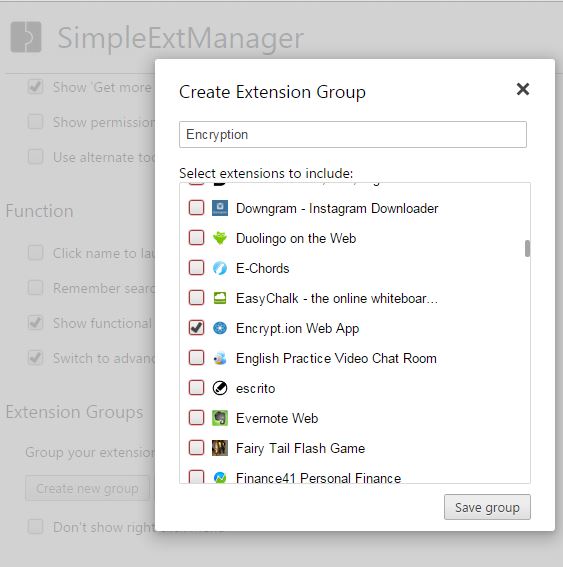Save the extension group
This screenshot has width=563, height=567.
pyautogui.click(x=487, y=507)
